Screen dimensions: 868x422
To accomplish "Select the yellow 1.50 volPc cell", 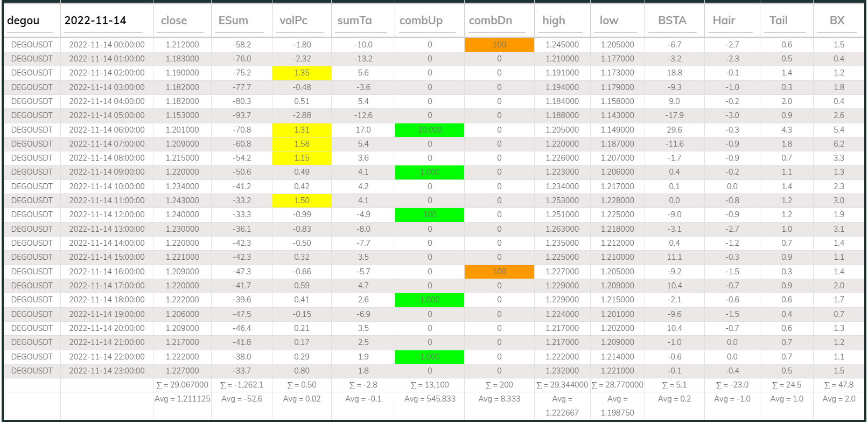I will coord(302,200).
